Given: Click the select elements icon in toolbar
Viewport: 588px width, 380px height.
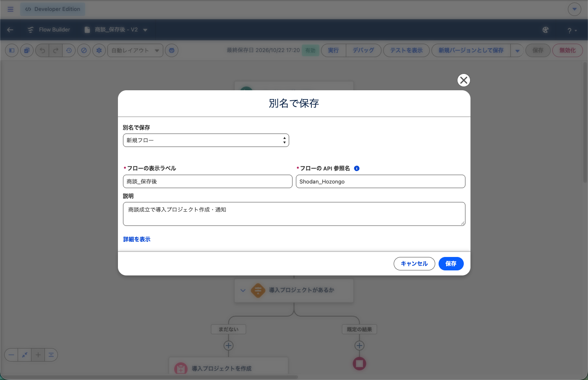Looking at the screenshot, I should 27,50.
